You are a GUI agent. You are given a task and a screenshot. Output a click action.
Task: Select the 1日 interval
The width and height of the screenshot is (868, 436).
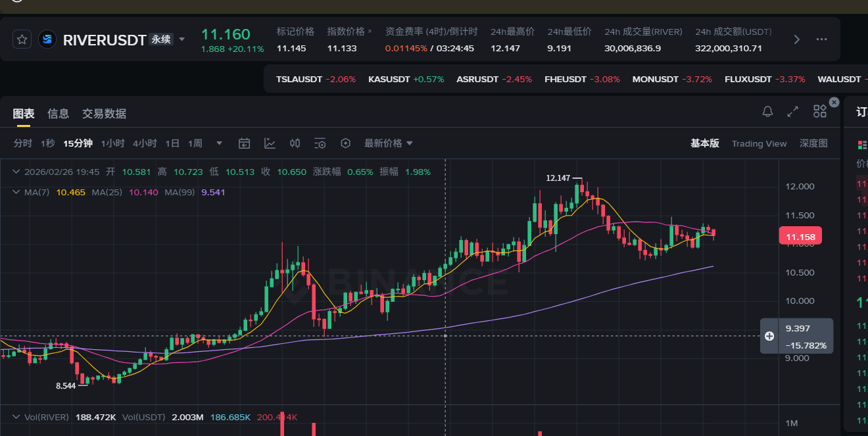point(172,143)
